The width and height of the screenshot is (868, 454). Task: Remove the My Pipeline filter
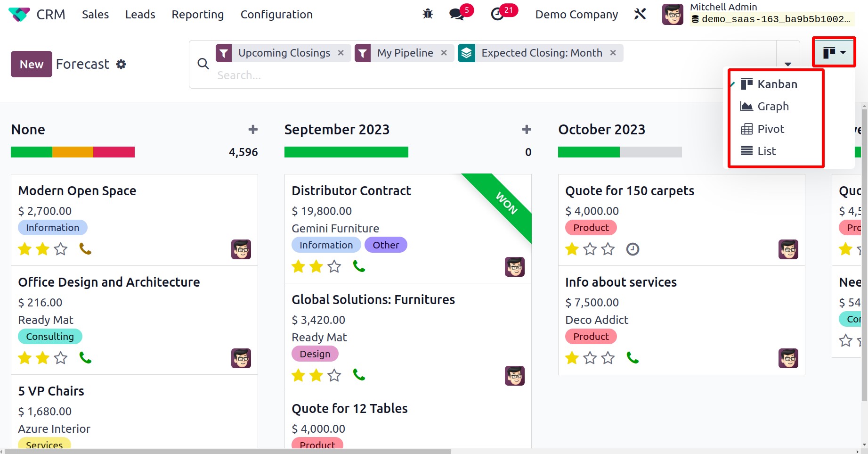pyautogui.click(x=444, y=53)
